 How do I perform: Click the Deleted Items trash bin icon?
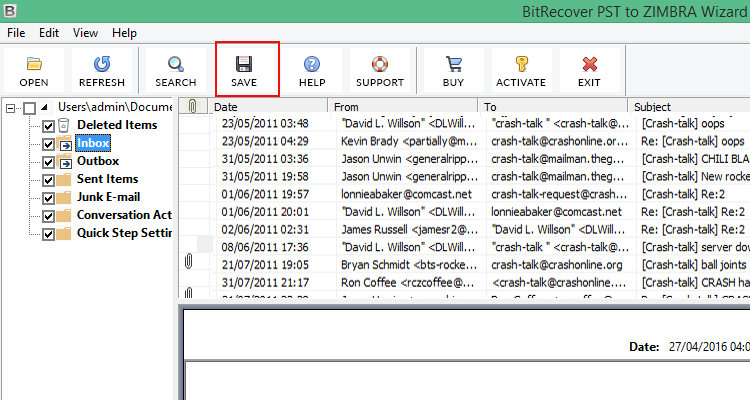click(x=64, y=125)
